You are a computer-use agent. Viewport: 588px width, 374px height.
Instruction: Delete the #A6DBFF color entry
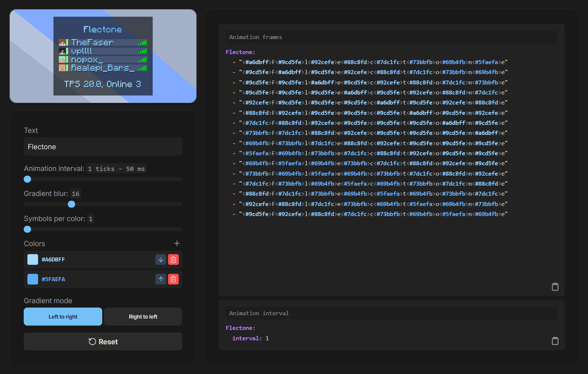point(173,259)
